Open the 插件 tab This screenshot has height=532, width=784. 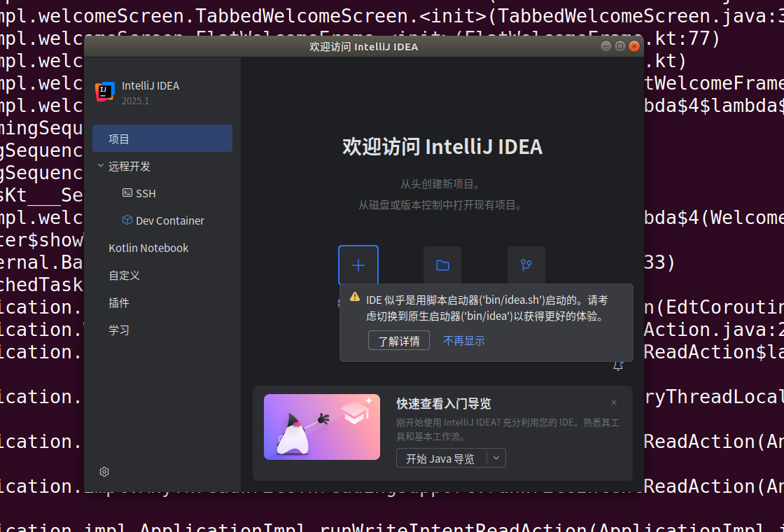(x=119, y=303)
